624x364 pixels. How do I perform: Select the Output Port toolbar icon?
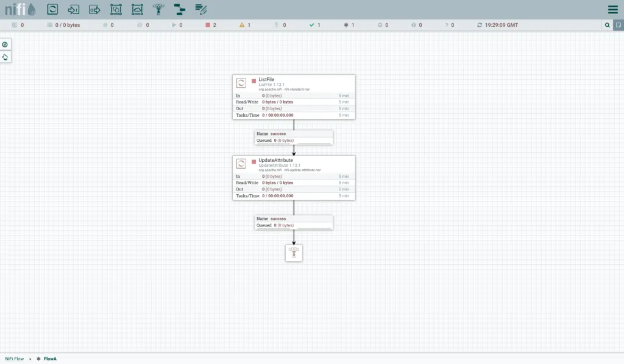(94, 9)
